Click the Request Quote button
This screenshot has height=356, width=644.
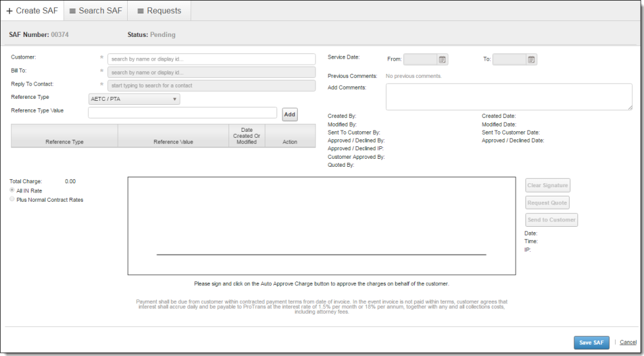click(547, 202)
